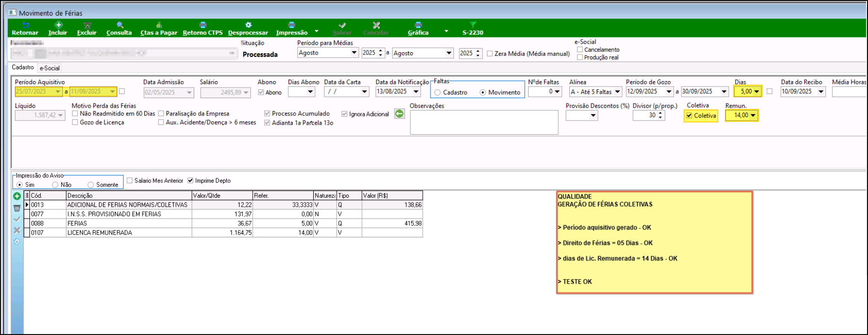Click the value 415,98 in the grid

(413, 223)
